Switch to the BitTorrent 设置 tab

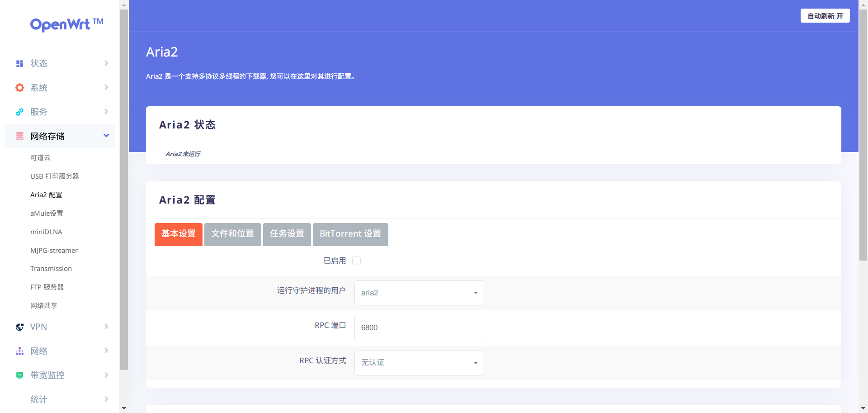pos(350,234)
